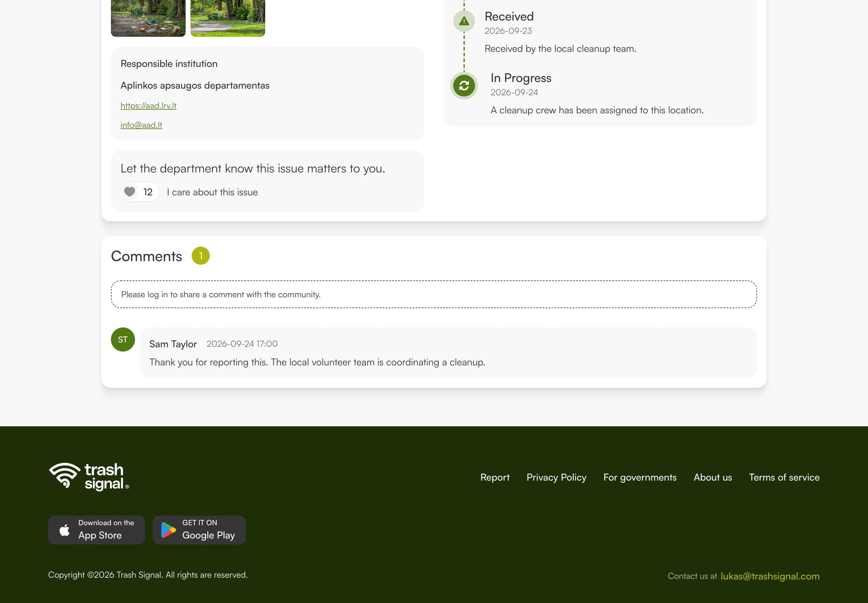Select 'Aplinkos apsaugos departamentas' institution name
868x603 pixels.
click(x=195, y=85)
